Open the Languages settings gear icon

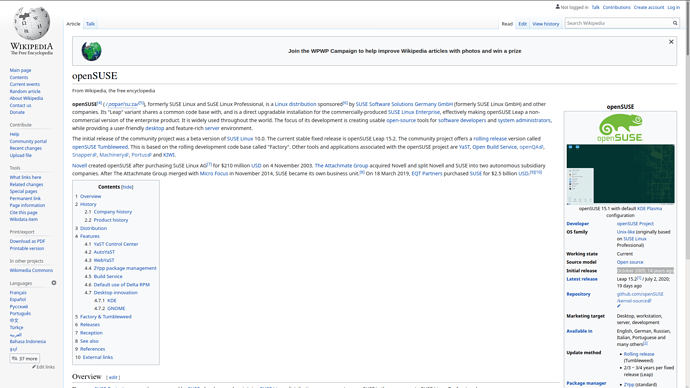click(54, 283)
